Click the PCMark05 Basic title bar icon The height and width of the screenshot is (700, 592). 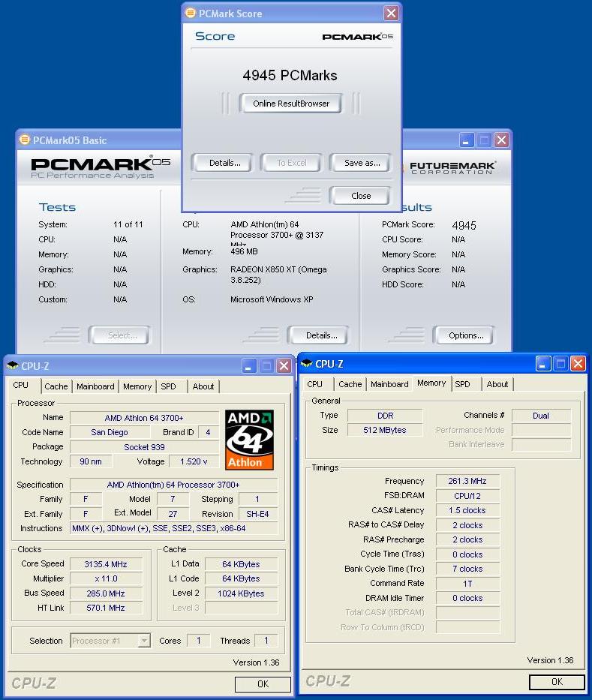[25, 140]
